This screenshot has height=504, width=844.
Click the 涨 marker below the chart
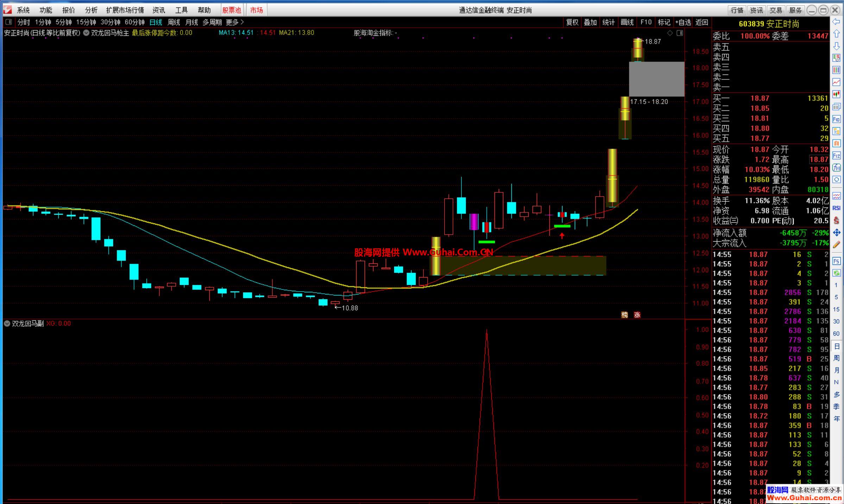637,315
